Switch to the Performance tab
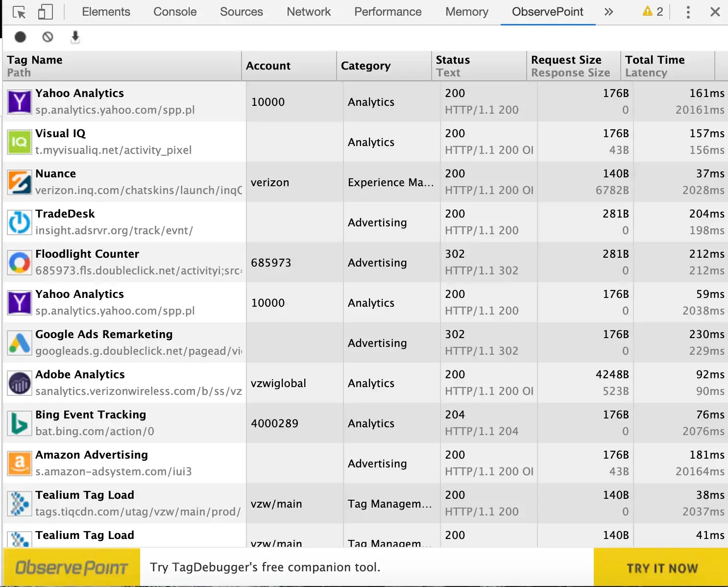Image resolution: width=728 pixels, height=587 pixels. [388, 12]
